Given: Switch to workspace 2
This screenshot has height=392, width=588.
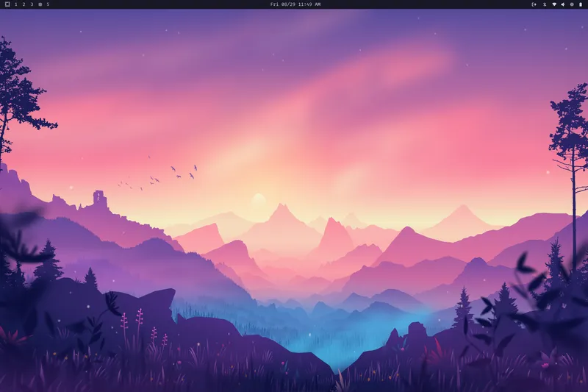Looking at the screenshot, I should pyautogui.click(x=24, y=4).
